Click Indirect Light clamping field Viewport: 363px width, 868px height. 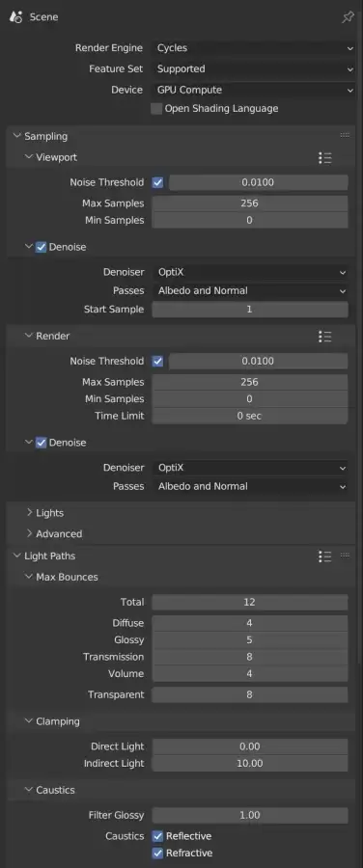pos(250,764)
